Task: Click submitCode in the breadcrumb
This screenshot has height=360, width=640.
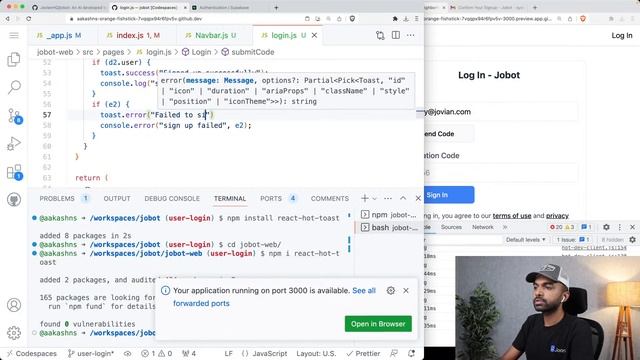Action: (248, 52)
